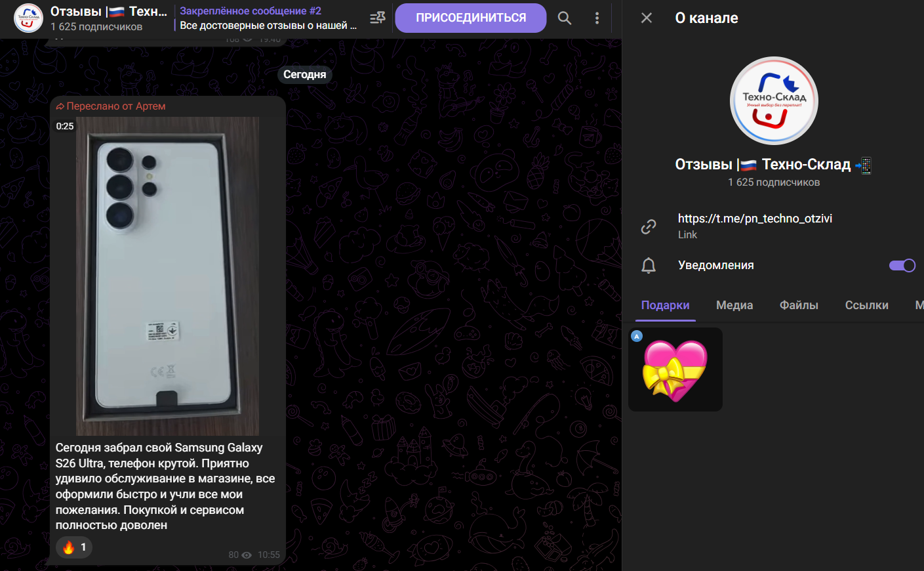Click the link chain icon
Image resolution: width=924 pixels, height=571 pixels.
coord(649,226)
